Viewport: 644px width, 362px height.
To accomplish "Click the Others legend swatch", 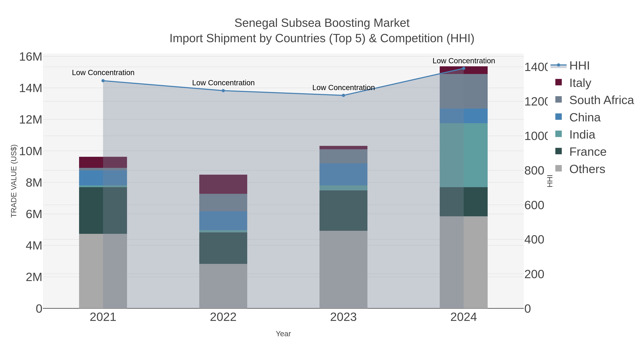I will click(x=558, y=168).
